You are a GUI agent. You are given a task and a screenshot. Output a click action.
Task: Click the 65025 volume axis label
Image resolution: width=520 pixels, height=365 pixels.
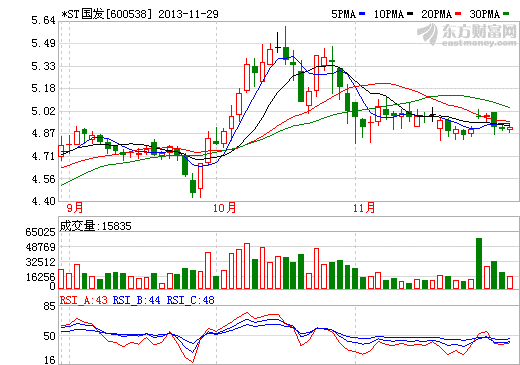tap(40, 232)
